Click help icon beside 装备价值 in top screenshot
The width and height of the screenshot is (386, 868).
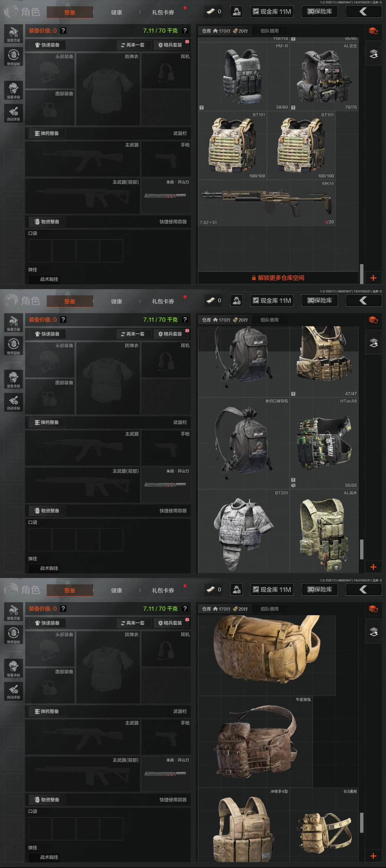(x=63, y=31)
